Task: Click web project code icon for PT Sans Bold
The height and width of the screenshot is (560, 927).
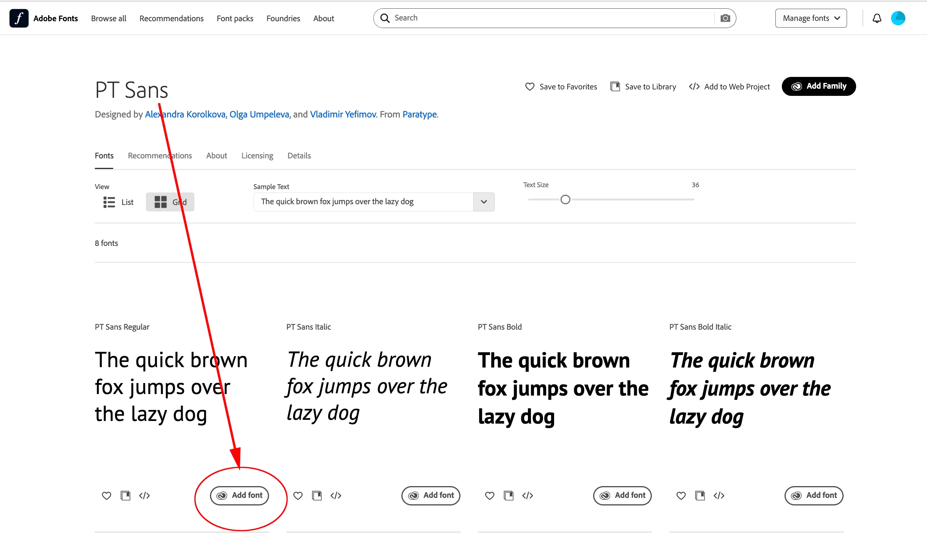Action: 528,496
